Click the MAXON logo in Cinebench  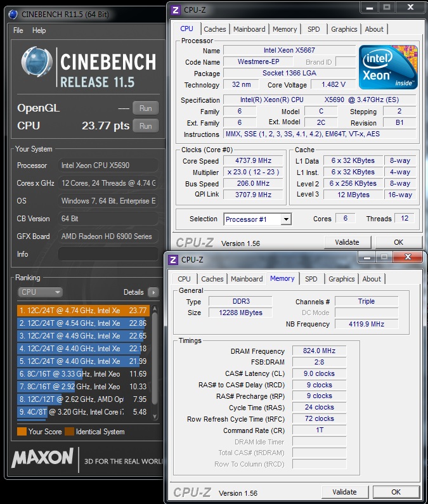pos(42,458)
